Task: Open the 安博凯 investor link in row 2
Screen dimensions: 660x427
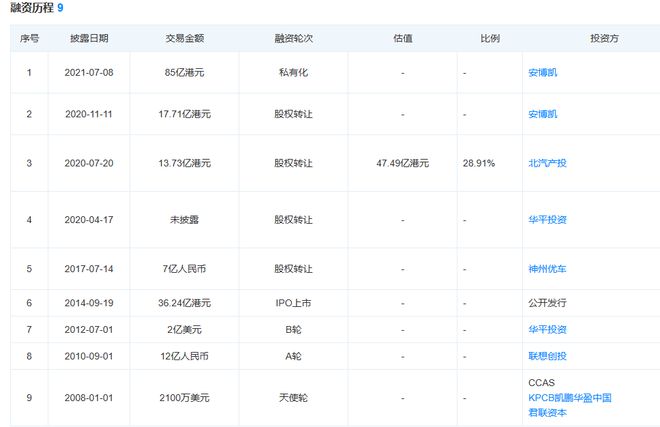Action: 543,114
